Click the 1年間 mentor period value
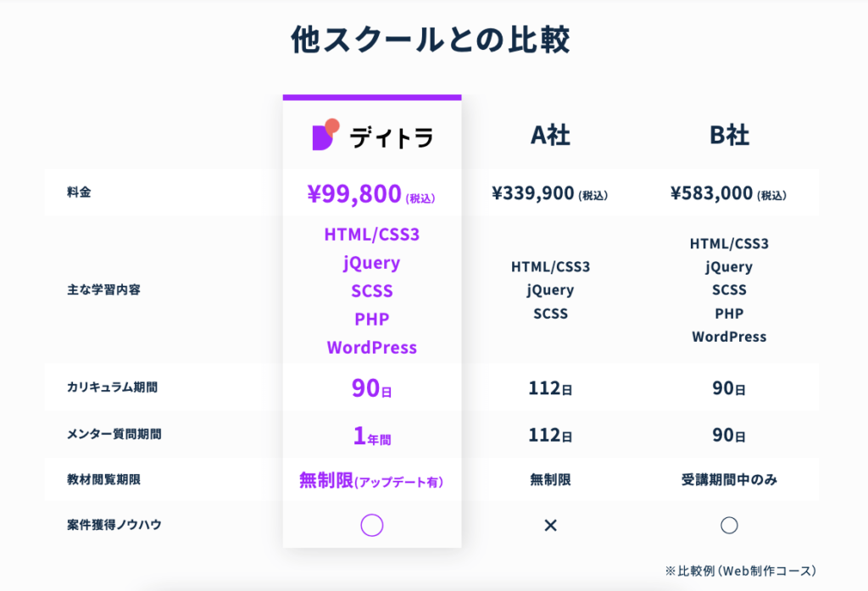 pos(372,436)
